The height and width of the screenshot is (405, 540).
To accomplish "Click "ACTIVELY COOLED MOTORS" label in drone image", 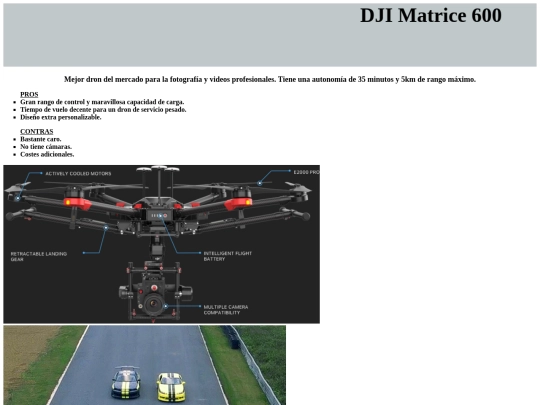I will tap(78, 174).
